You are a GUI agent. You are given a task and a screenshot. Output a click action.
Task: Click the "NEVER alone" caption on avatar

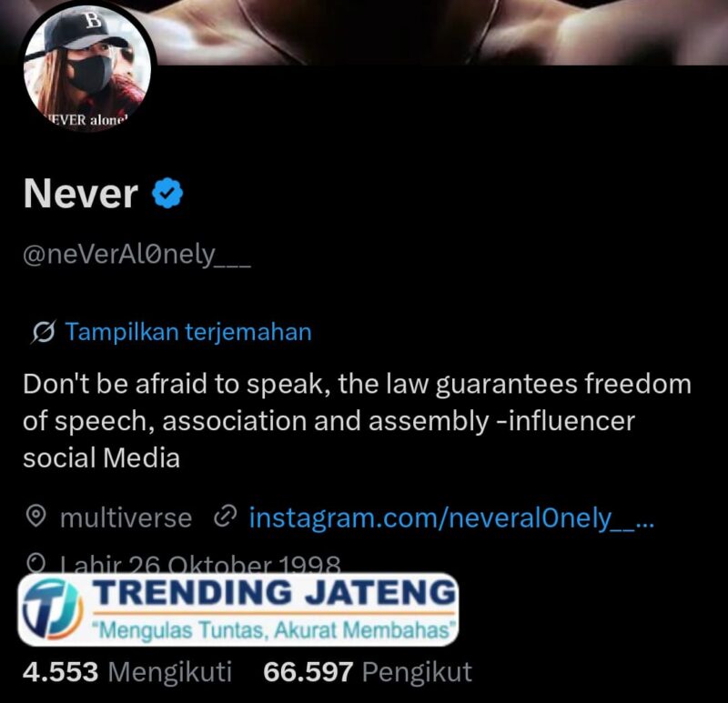87,120
